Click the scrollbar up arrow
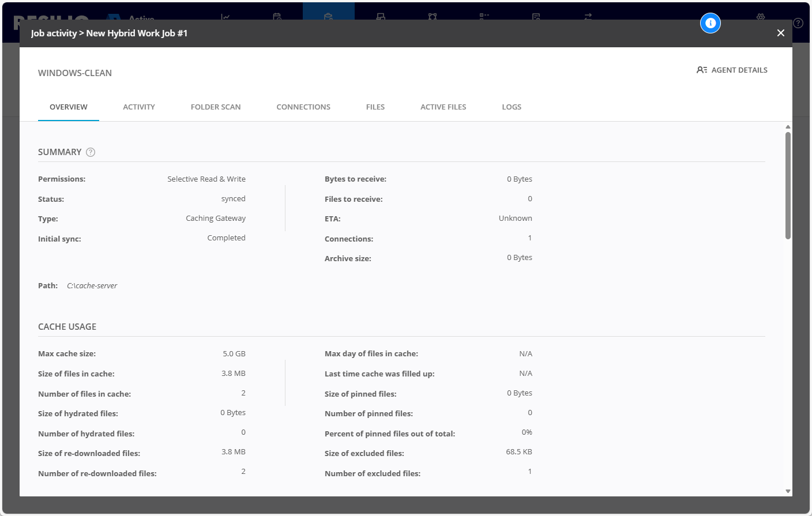 pos(788,127)
